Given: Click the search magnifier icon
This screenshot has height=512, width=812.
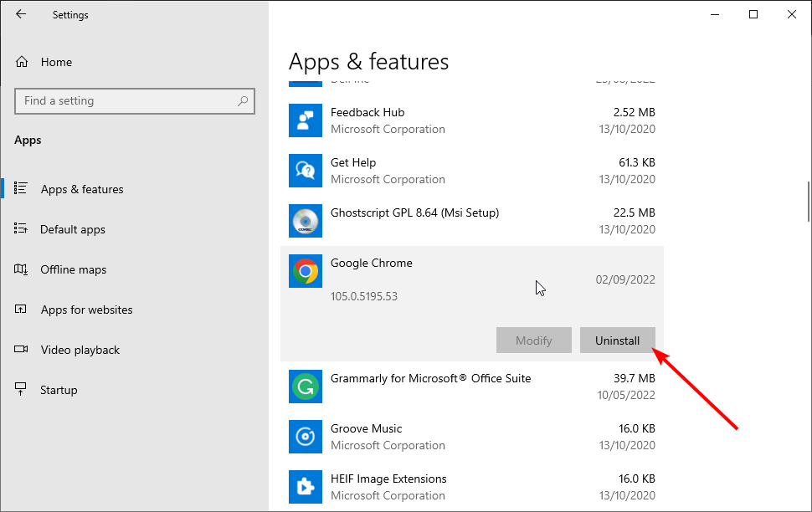Looking at the screenshot, I should tap(243, 101).
